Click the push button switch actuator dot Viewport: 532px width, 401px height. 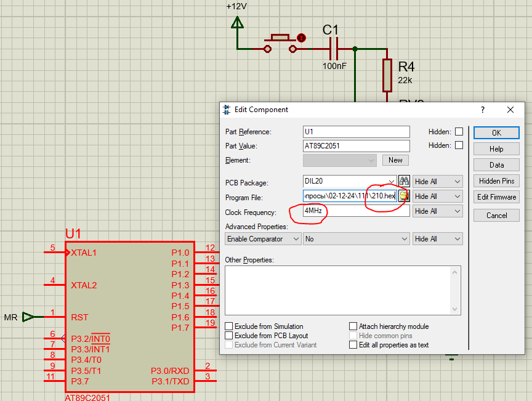tap(301, 38)
